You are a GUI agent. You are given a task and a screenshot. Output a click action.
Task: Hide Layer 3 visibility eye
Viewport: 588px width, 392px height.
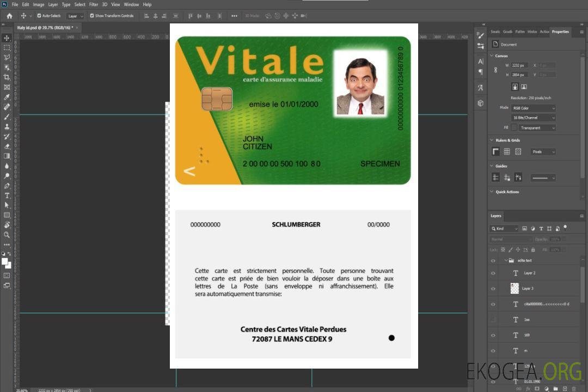[493, 289]
